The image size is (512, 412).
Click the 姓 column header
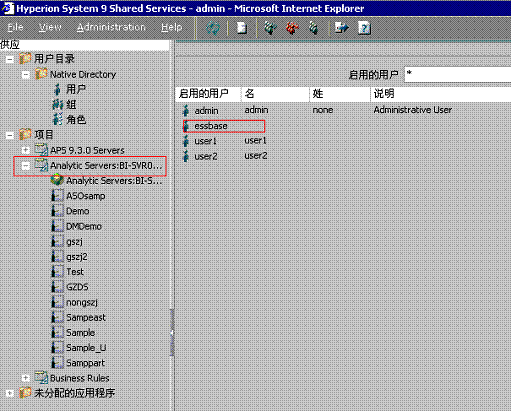(340, 94)
